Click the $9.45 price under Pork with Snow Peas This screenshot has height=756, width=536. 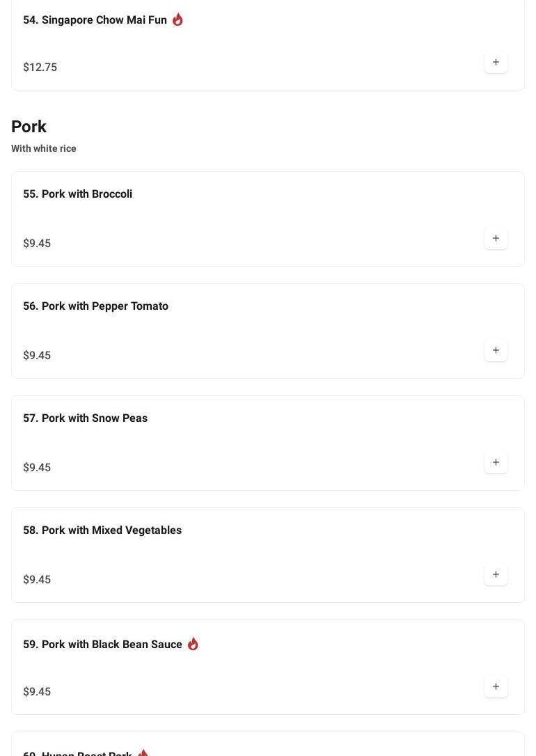point(37,468)
